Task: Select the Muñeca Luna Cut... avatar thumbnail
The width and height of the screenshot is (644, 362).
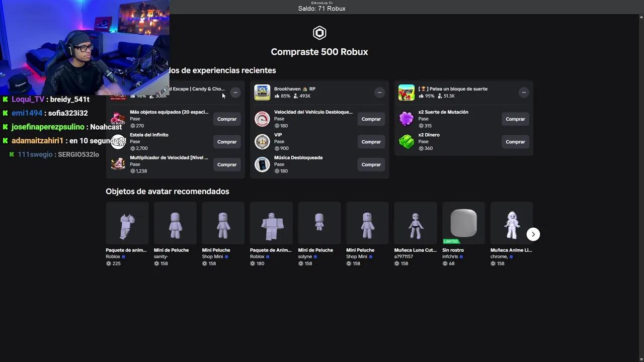Action: [416, 223]
